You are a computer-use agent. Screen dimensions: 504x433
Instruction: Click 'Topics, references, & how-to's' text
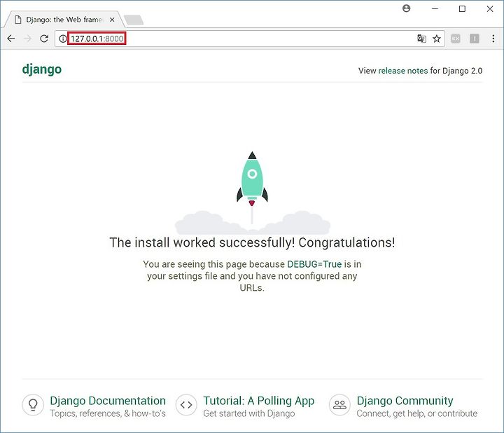(x=108, y=413)
